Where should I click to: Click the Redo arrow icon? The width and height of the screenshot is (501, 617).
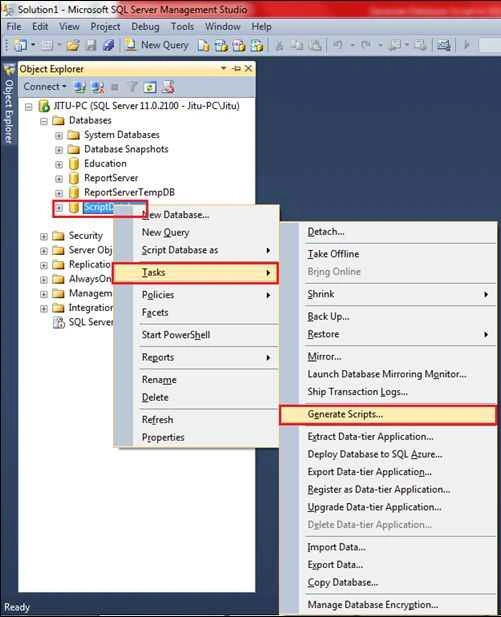pyautogui.click(x=366, y=45)
